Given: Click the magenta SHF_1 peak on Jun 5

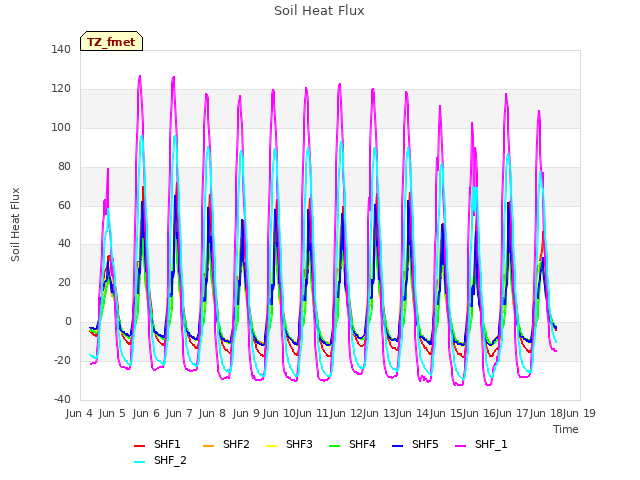Looking at the screenshot, I should pos(140,76).
